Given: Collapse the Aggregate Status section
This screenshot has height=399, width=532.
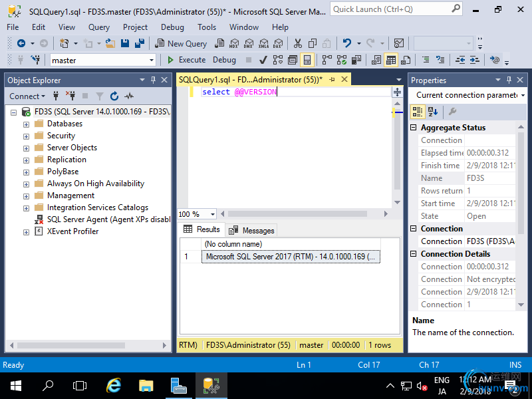Looking at the screenshot, I should click(x=413, y=127).
